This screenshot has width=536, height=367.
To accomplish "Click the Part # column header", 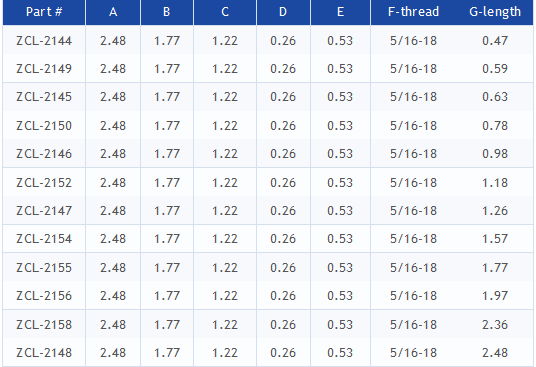I will 44,12.
